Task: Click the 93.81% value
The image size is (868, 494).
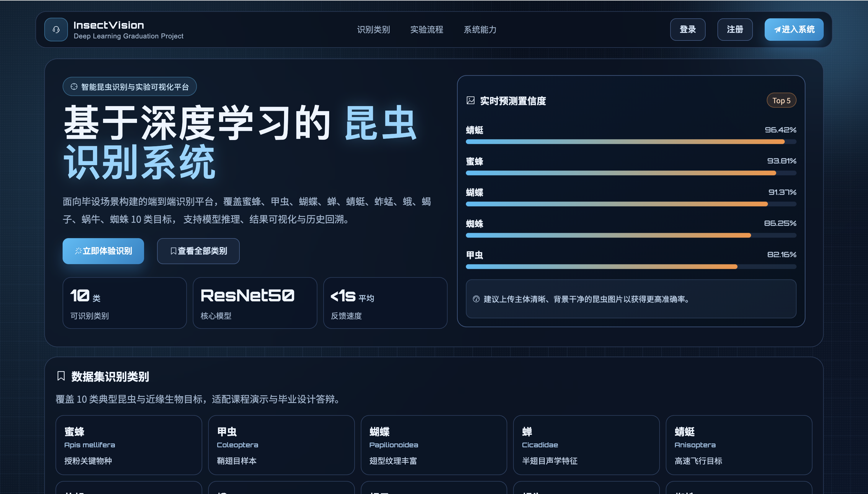Action: point(781,161)
